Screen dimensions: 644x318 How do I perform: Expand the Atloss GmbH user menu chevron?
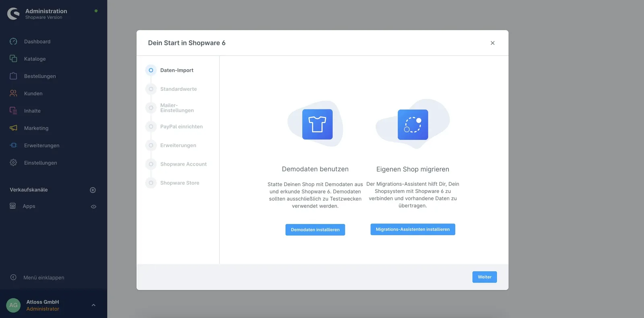pyautogui.click(x=93, y=305)
